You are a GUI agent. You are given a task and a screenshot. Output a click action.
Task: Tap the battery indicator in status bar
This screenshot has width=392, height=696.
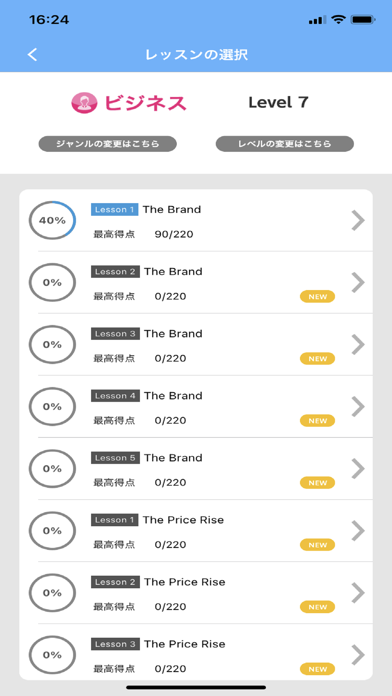point(363,20)
